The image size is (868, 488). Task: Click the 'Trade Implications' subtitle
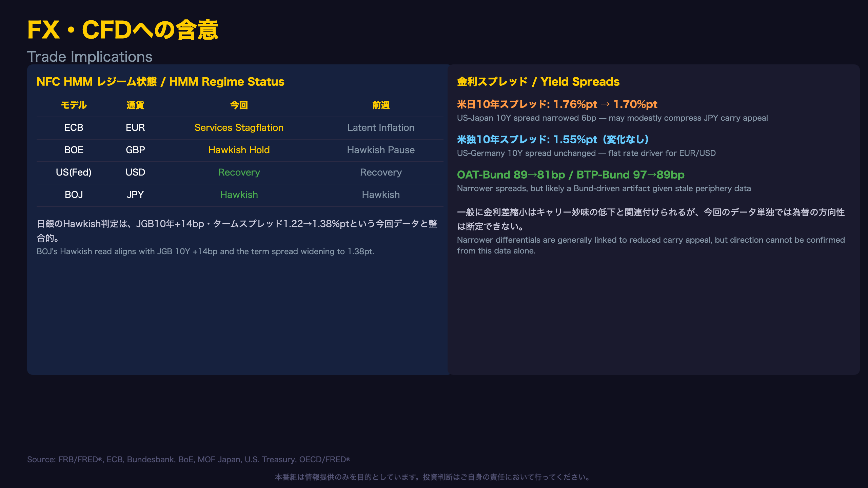pos(90,57)
